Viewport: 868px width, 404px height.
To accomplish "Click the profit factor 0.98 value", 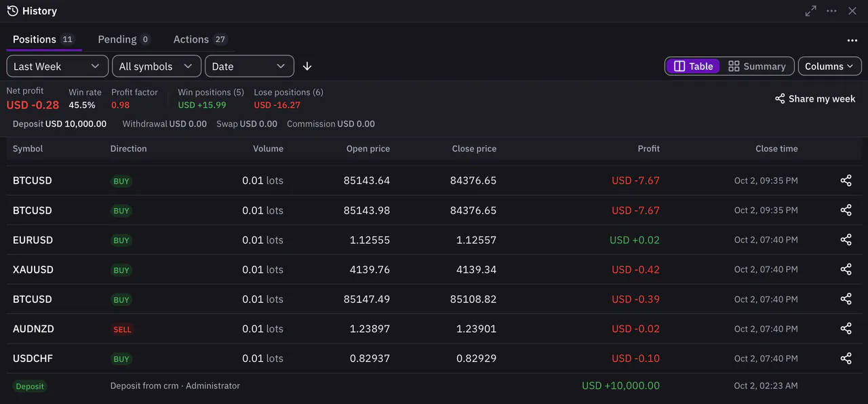I will pos(120,105).
